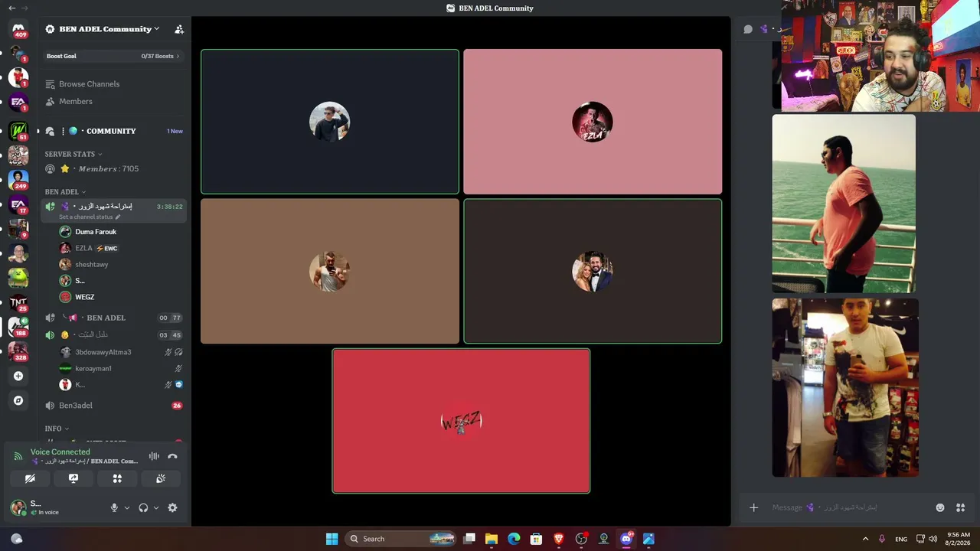Turn on the camera
This screenshot has width=980, height=551.
pyautogui.click(x=30, y=478)
